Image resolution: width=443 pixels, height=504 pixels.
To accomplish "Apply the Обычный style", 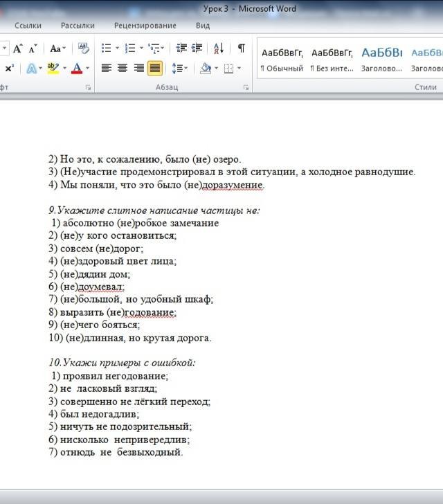I will 282,60.
